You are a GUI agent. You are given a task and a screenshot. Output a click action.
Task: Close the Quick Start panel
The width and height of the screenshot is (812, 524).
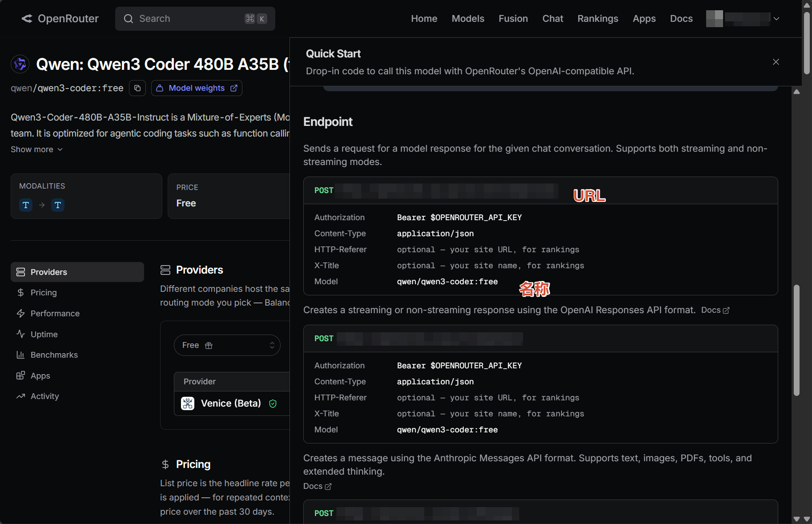click(x=776, y=62)
